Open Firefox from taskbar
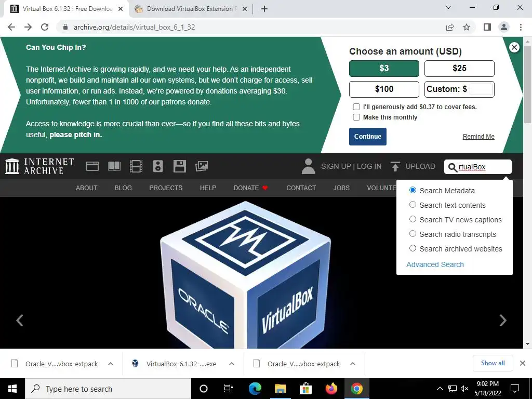 pos(331,389)
